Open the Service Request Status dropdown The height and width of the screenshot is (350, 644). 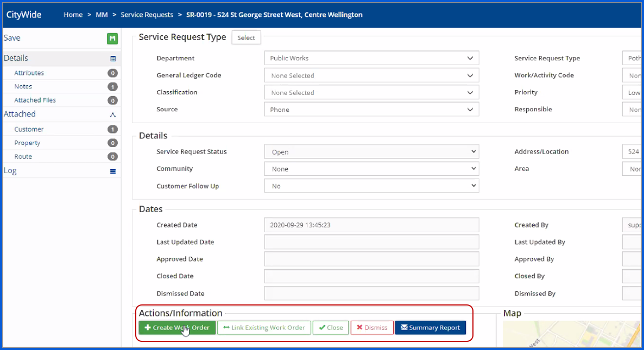371,152
